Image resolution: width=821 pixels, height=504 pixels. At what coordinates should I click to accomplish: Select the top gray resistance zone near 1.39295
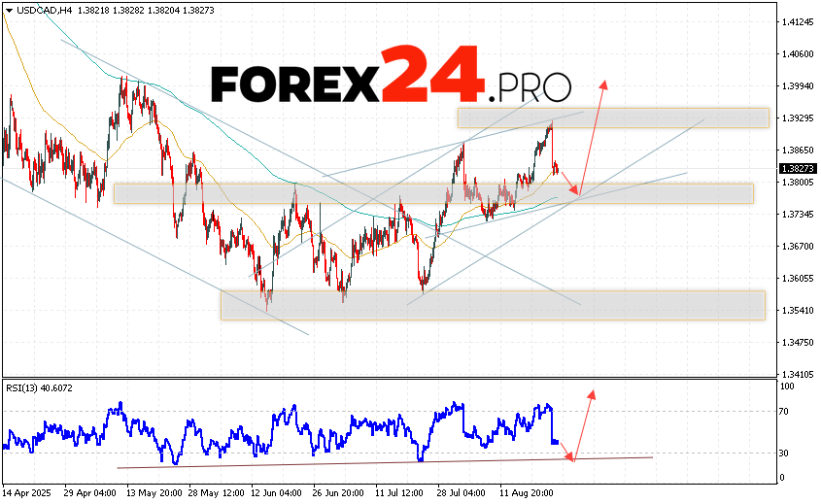613,118
